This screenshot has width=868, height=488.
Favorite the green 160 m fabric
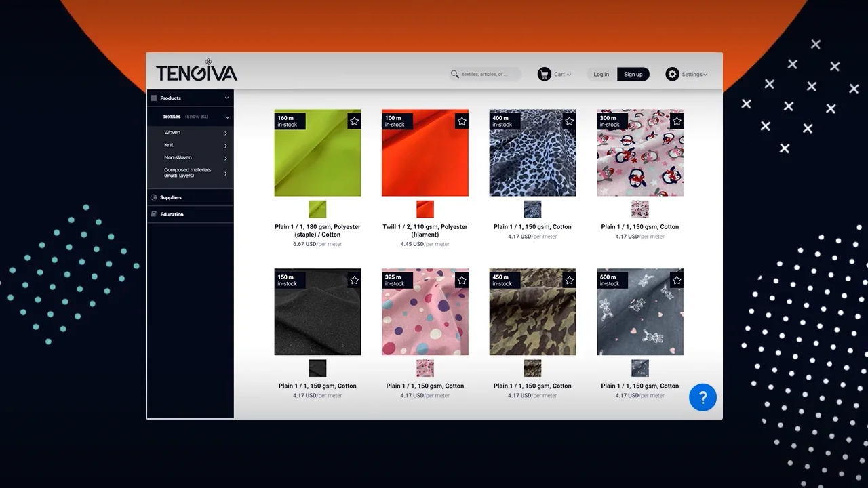pos(354,121)
